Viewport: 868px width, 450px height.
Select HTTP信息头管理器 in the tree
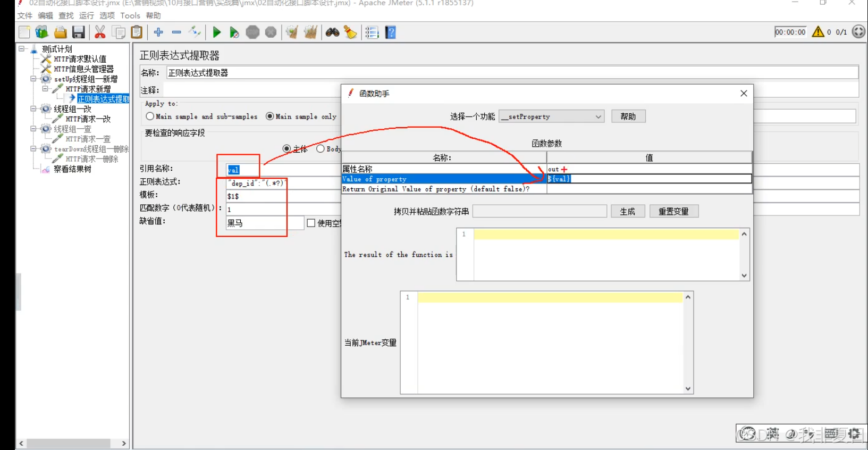point(84,69)
